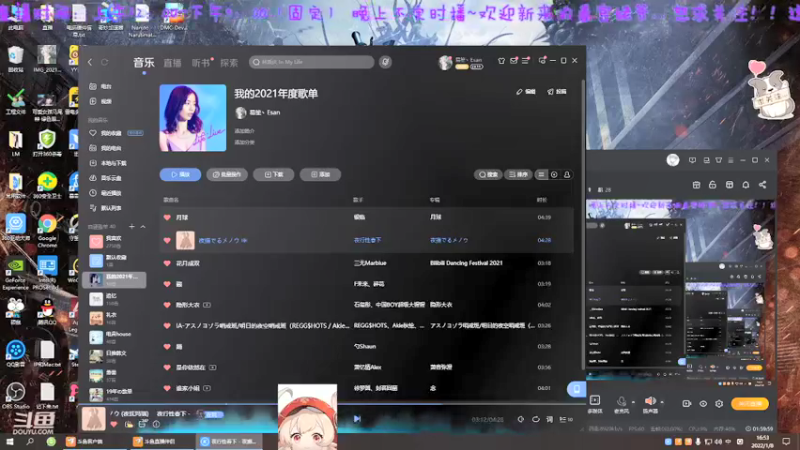Toggle favorite heart in the player bar
The image size is (800, 450).
114,424
